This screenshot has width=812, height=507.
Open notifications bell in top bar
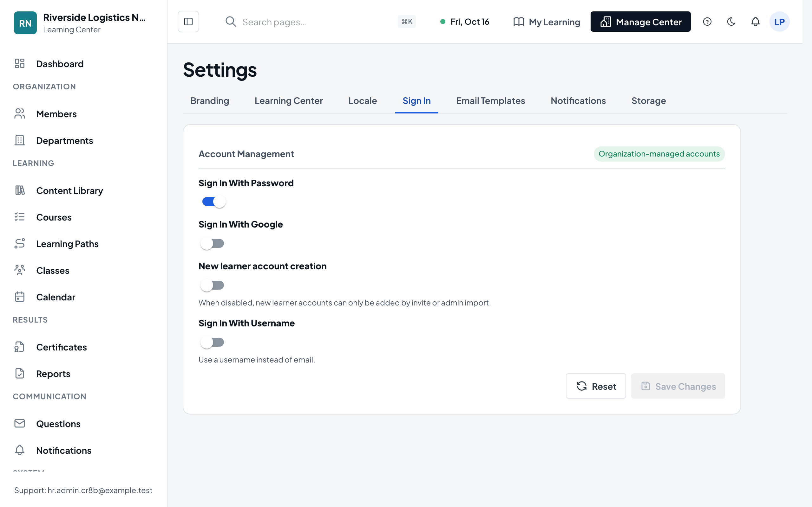(755, 22)
